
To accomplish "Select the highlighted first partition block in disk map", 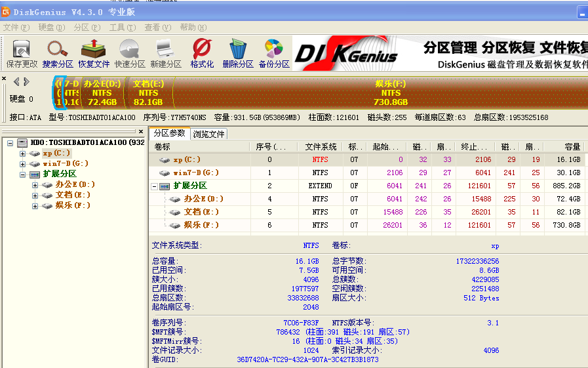I will [59, 92].
